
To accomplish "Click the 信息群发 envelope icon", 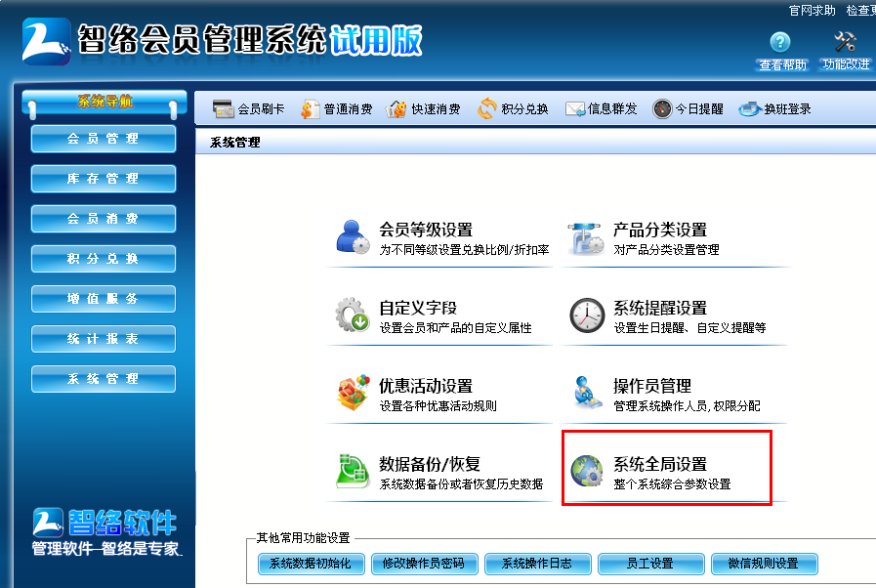I will click(x=575, y=109).
